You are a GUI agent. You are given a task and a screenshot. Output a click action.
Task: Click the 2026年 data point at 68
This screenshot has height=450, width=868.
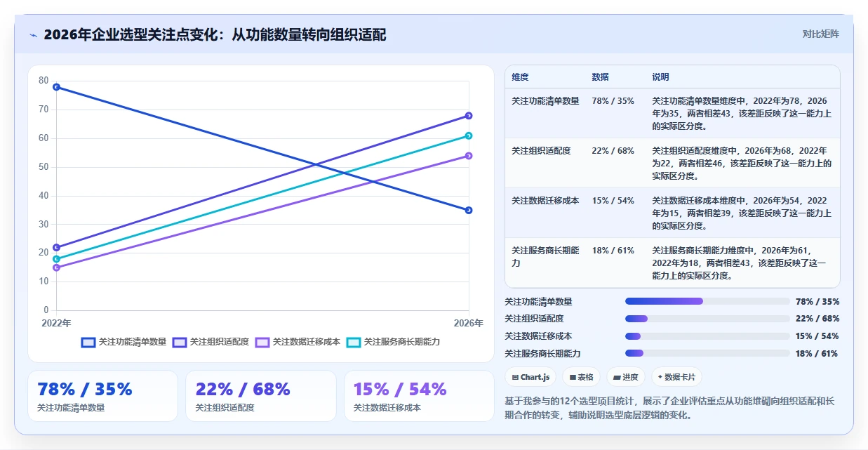tap(469, 116)
